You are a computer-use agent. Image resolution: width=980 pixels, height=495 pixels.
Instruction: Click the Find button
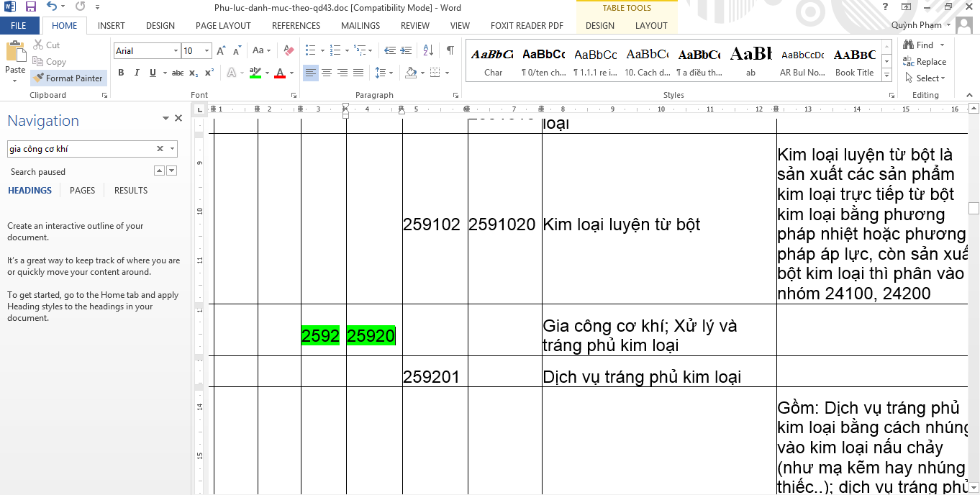click(918, 45)
